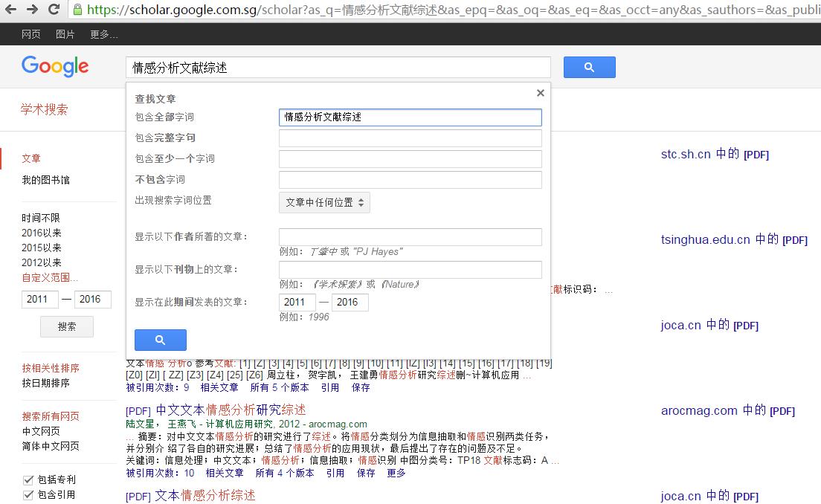This screenshot has height=504, width=821.
Task: Sort results by 按相关性排序
Action: click(51, 368)
